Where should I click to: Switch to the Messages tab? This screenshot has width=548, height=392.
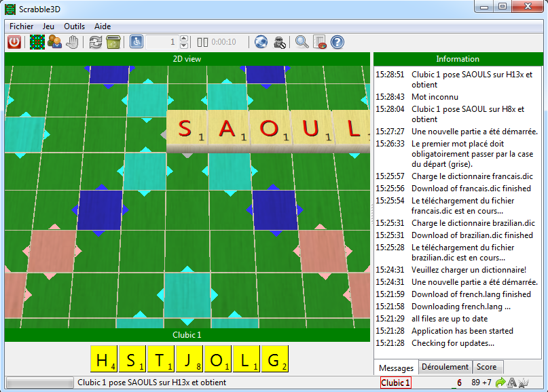pos(396,368)
